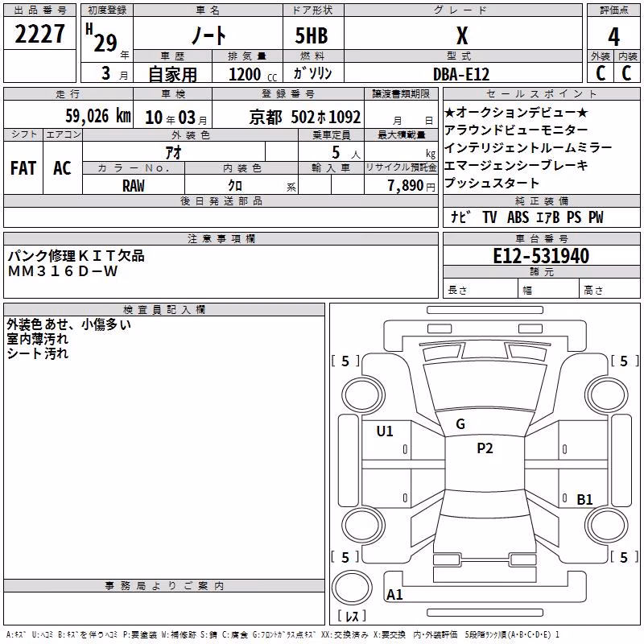644x644 pixels.
Task: Click equipment item エアB
Action: click(x=548, y=217)
